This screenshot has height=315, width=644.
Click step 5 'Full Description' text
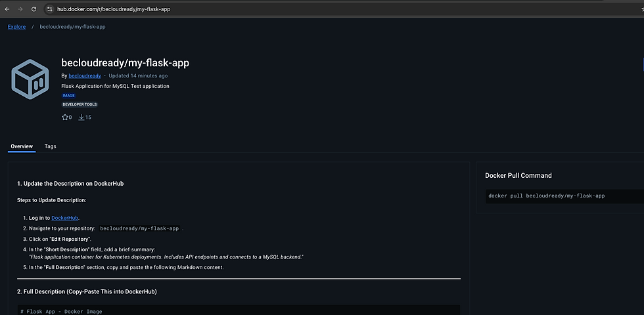pyautogui.click(x=65, y=268)
